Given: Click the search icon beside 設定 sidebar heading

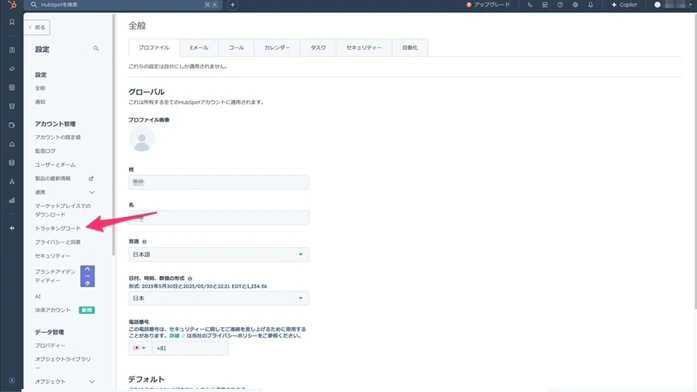Looking at the screenshot, I should coord(96,48).
